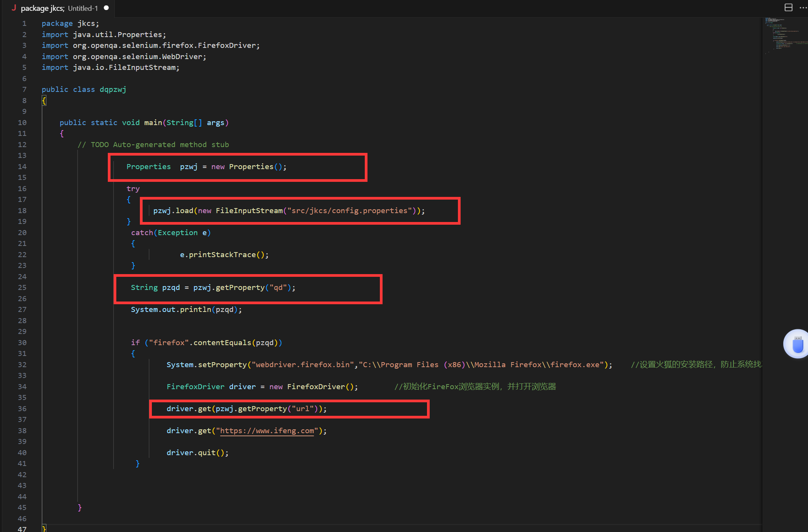Click the opening brace on line 8

(x=44, y=101)
